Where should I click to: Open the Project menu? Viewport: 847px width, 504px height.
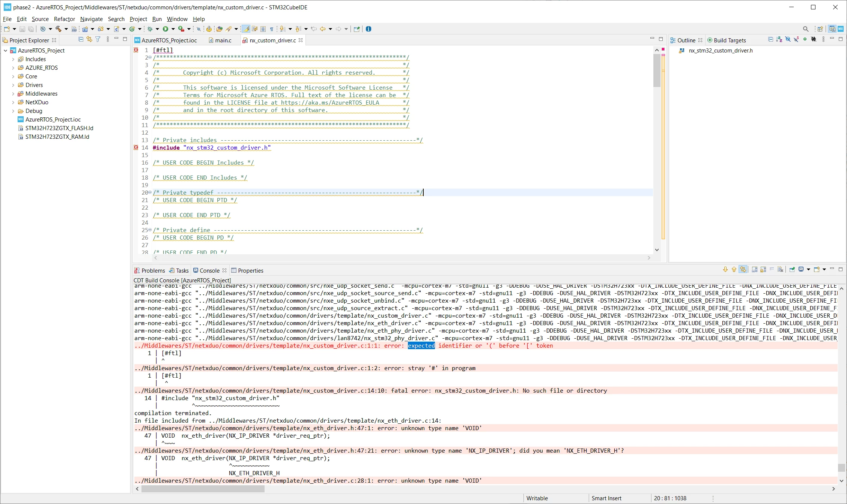click(x=138, y=19)
